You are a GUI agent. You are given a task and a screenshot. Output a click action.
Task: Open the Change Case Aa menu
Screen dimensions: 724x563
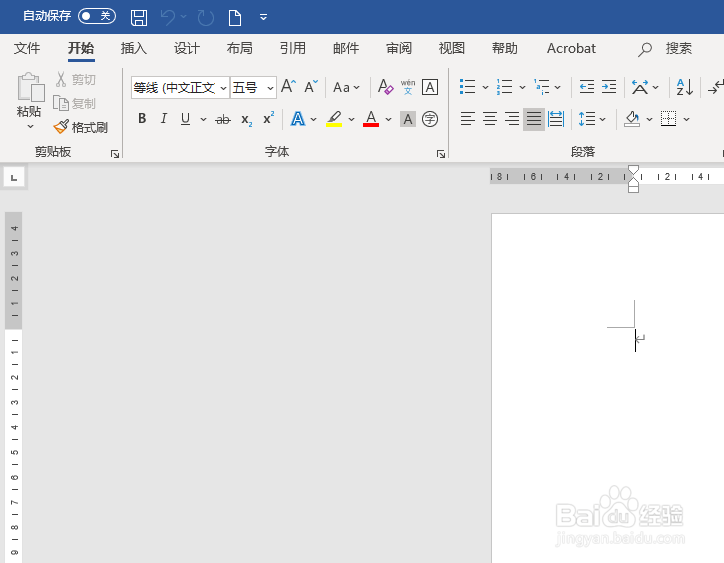[x=346, y=87]
